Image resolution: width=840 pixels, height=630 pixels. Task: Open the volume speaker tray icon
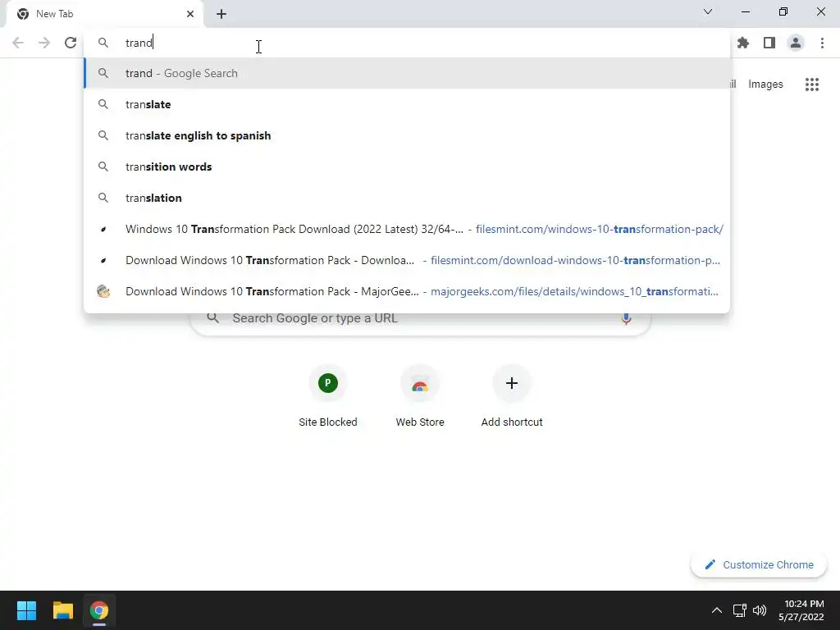click(x=760, y=610)
